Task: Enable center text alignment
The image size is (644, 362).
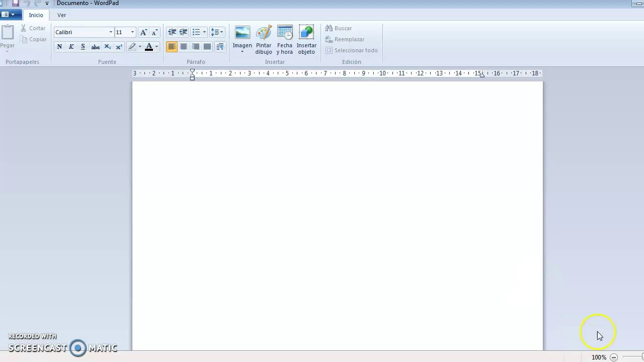Action: (184, 47)
